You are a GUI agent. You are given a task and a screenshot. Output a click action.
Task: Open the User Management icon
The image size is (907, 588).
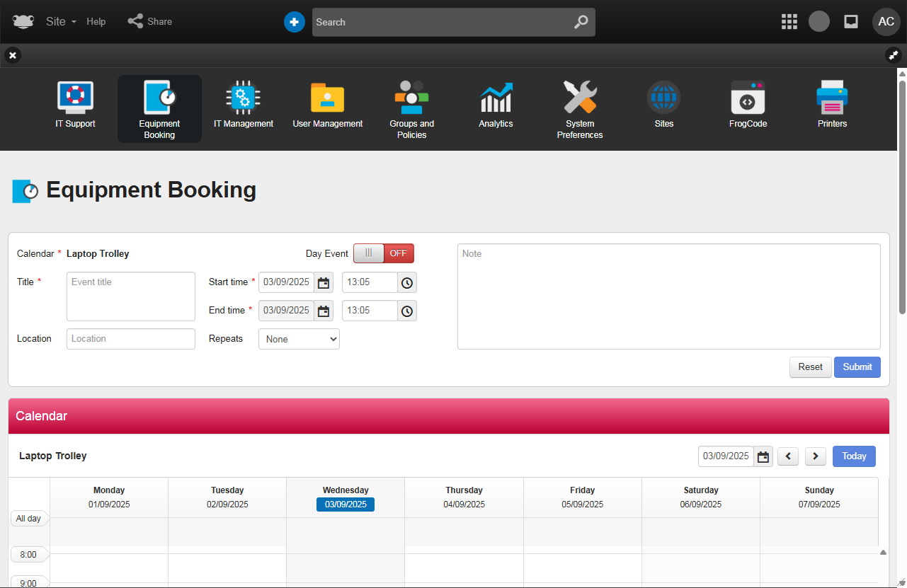(x=327, y=98)
